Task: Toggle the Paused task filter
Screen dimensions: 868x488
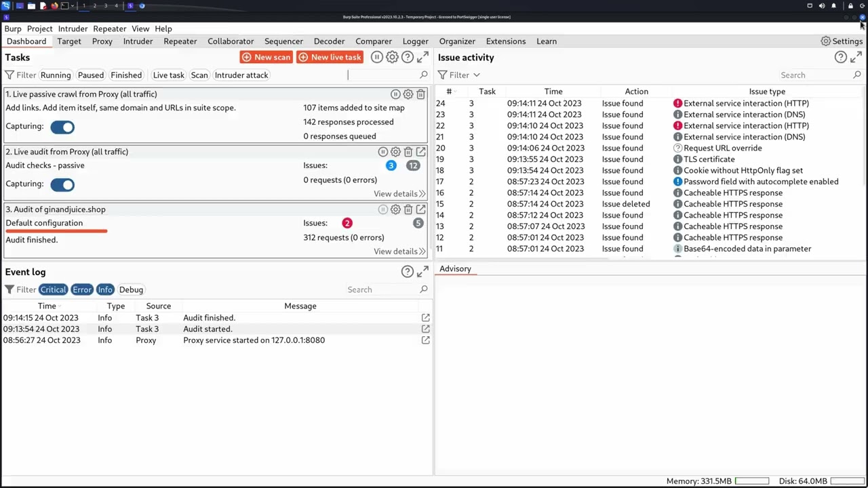Action: coord(91,75)
